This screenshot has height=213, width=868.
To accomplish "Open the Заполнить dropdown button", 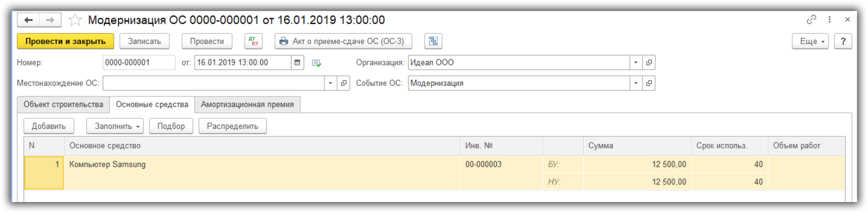I will tap(115, 126).
